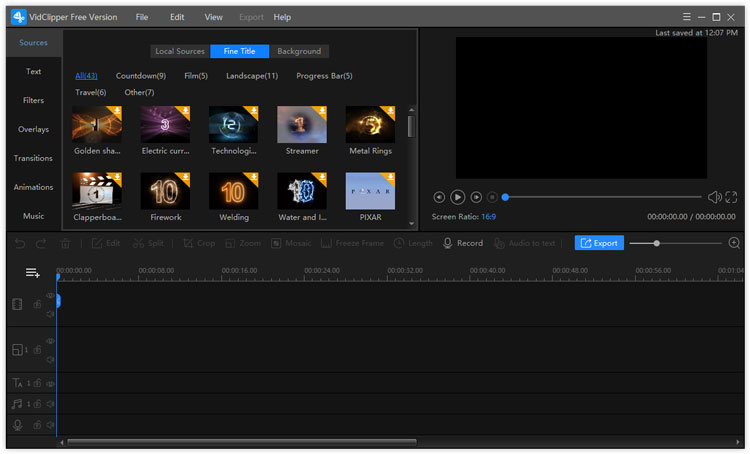Select the Crop tool
This screenshot has height=454, width=750.
tap(199, 244)
